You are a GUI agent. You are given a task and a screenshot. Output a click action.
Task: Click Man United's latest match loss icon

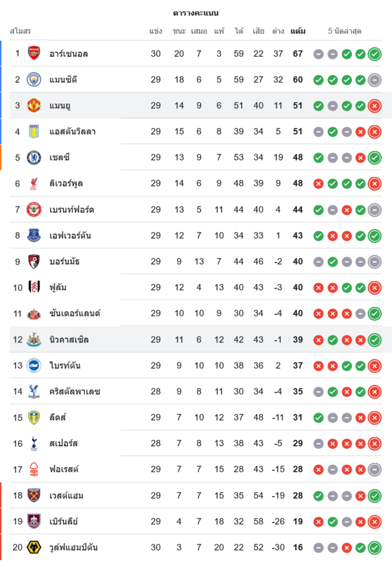point(374,106)
